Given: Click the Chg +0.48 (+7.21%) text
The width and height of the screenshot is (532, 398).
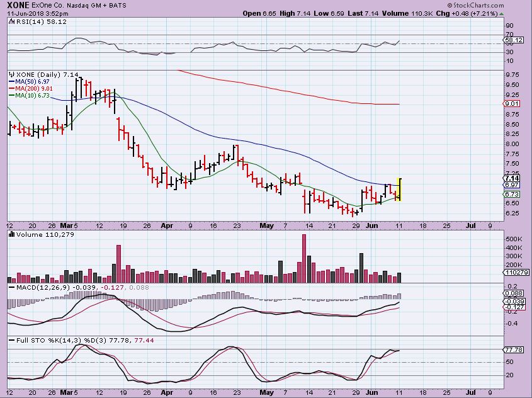Looking at the screenshot, I should (467, 14).
